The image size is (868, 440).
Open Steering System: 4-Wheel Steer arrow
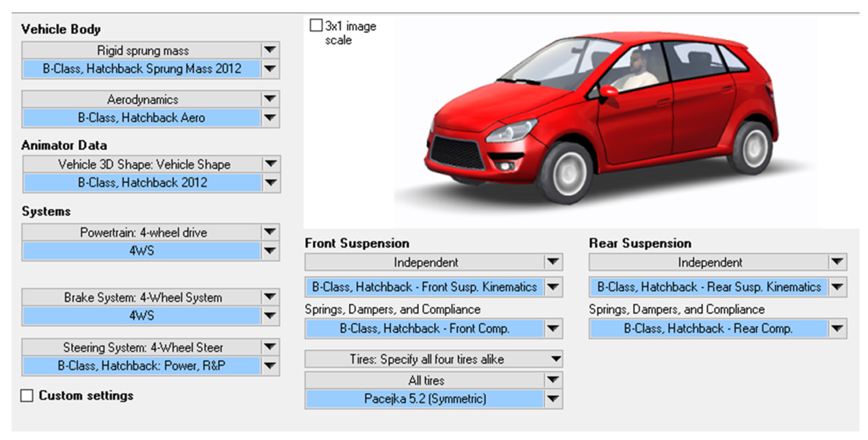tap(270, 347)
